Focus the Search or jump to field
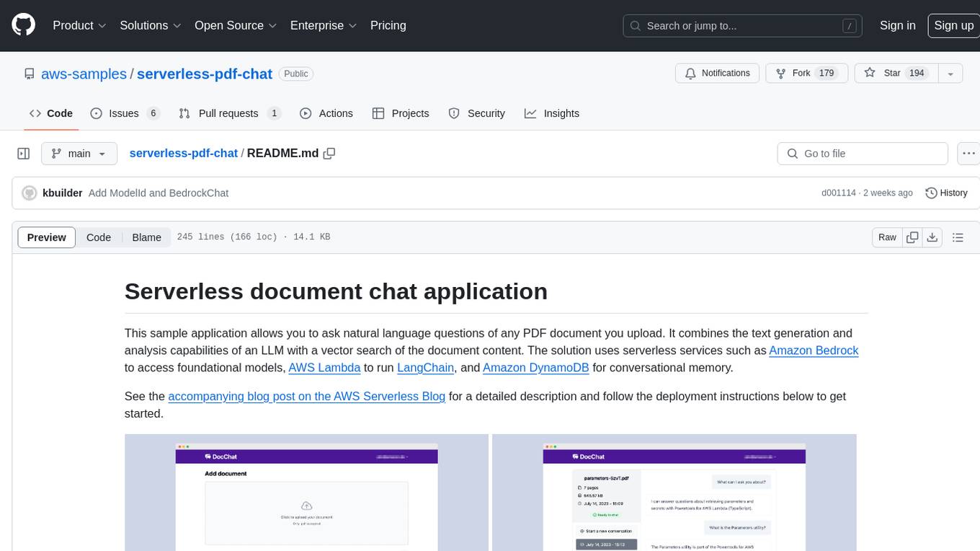Viewport: 980px width, 551px height. click(x=743, y=26)
